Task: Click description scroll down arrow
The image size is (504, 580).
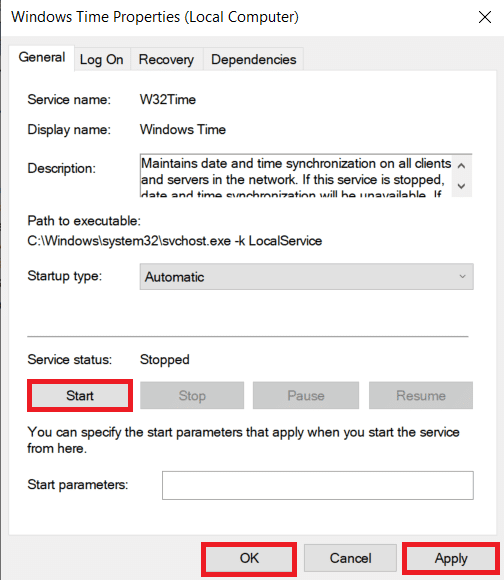Action: (461, 186)
